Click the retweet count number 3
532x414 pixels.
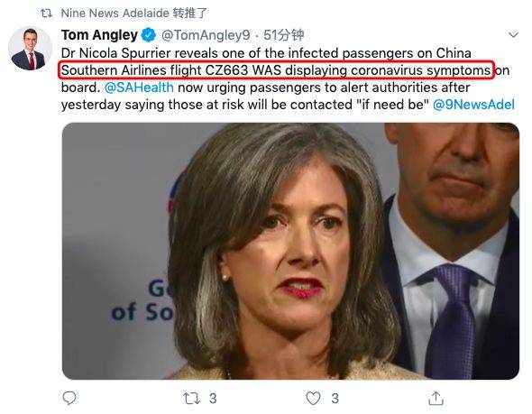click(213, 399)
